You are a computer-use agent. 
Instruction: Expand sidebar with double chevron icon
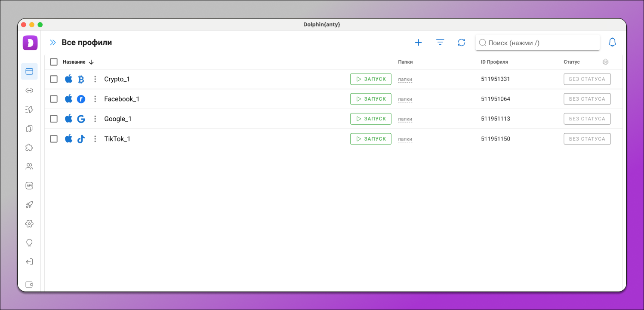(52, 43)
